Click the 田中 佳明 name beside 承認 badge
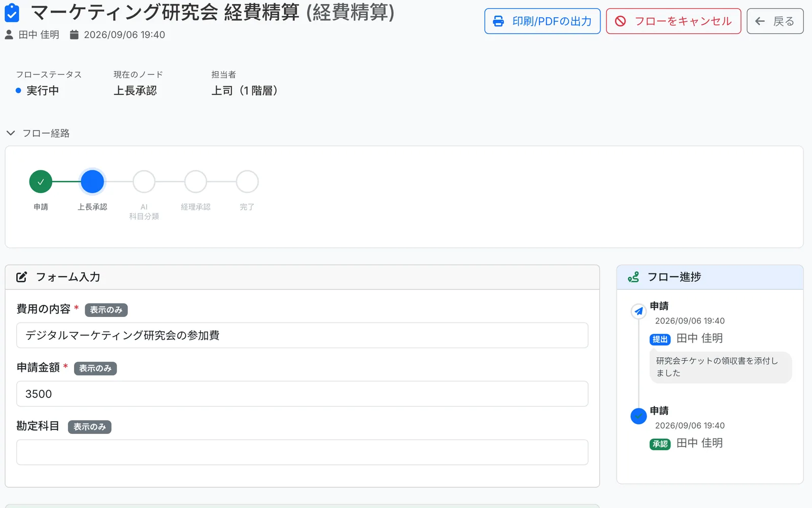Screen dimensions: 812x508 click(x=699, y=443)
